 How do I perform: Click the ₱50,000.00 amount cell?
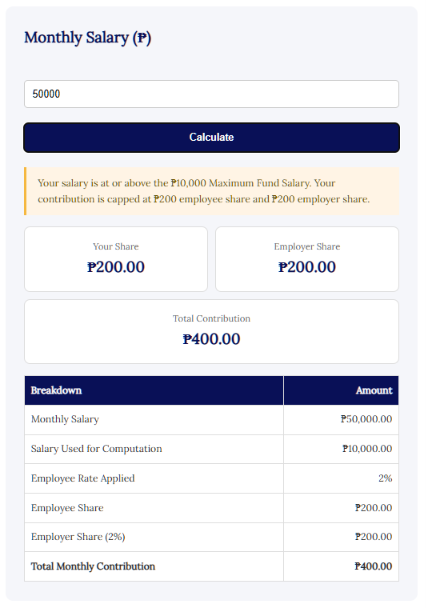[x=341, y=419]
